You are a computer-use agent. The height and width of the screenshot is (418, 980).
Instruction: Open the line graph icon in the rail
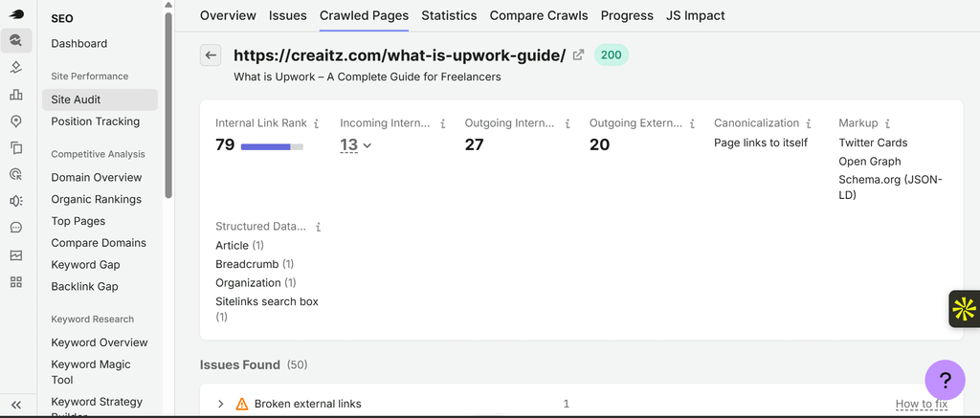coord(16,255)
